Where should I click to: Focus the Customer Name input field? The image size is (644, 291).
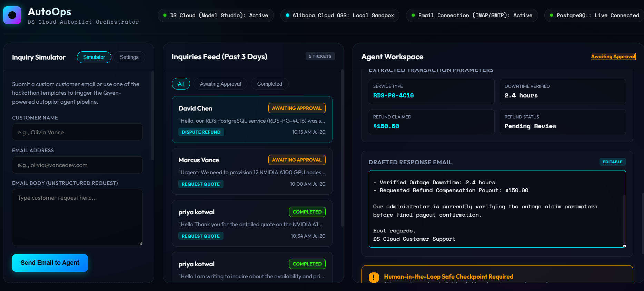[77, 132]
